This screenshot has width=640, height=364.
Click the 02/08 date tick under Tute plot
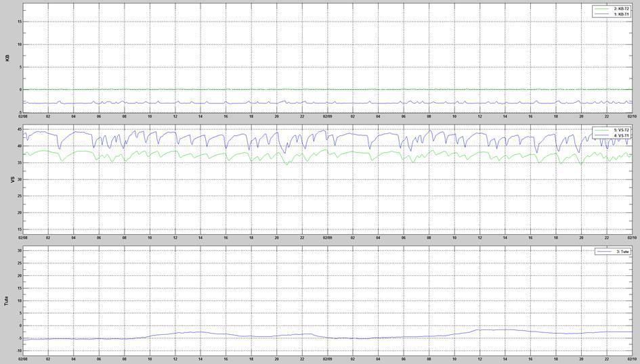pyautogui.click(x=23, y=359)
